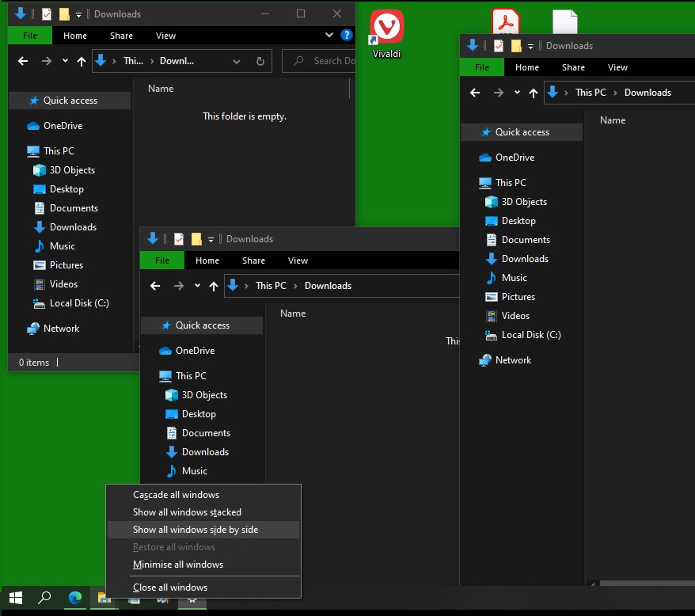Screen dimensions: 695x616
Task: Refresh the address bar in the 0-items window
Action: pyautogui.click(x=260, y=61)
